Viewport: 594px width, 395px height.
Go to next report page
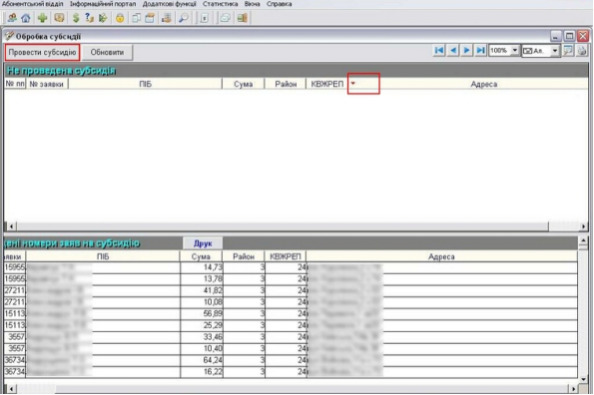click(x=467, y=50)
